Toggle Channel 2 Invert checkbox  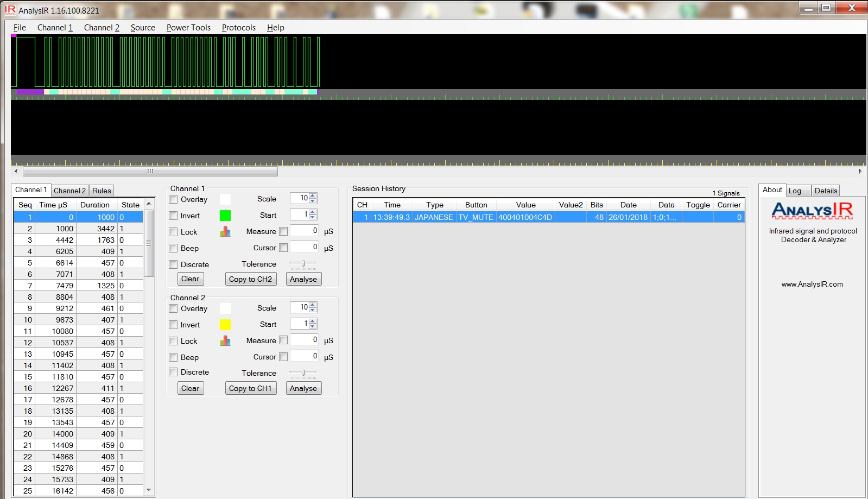[173, 325]
